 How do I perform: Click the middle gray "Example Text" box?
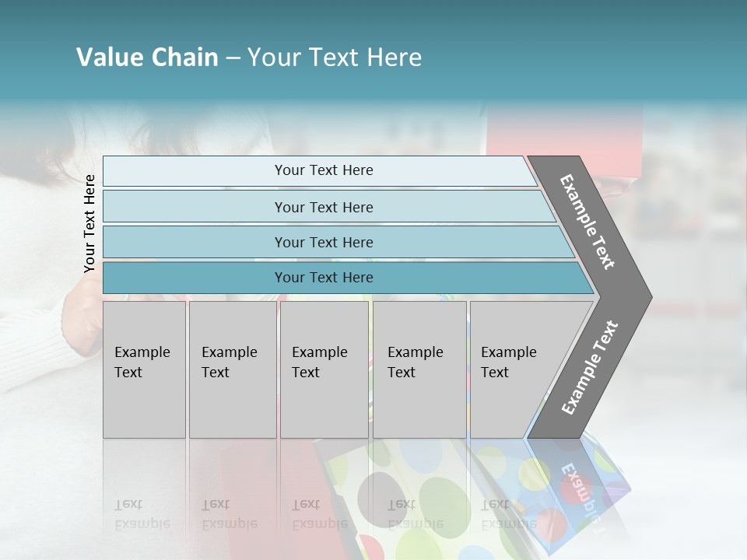tap(324, 369)
